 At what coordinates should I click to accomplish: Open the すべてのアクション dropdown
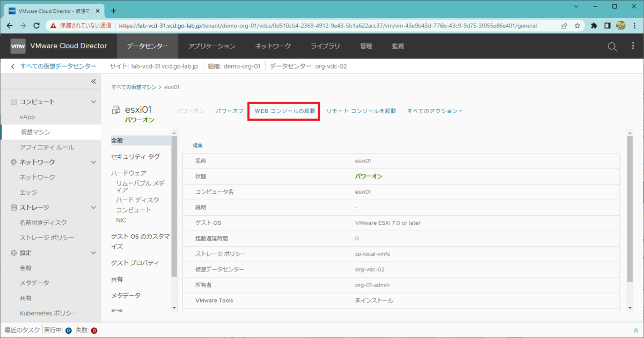(435, 111)
